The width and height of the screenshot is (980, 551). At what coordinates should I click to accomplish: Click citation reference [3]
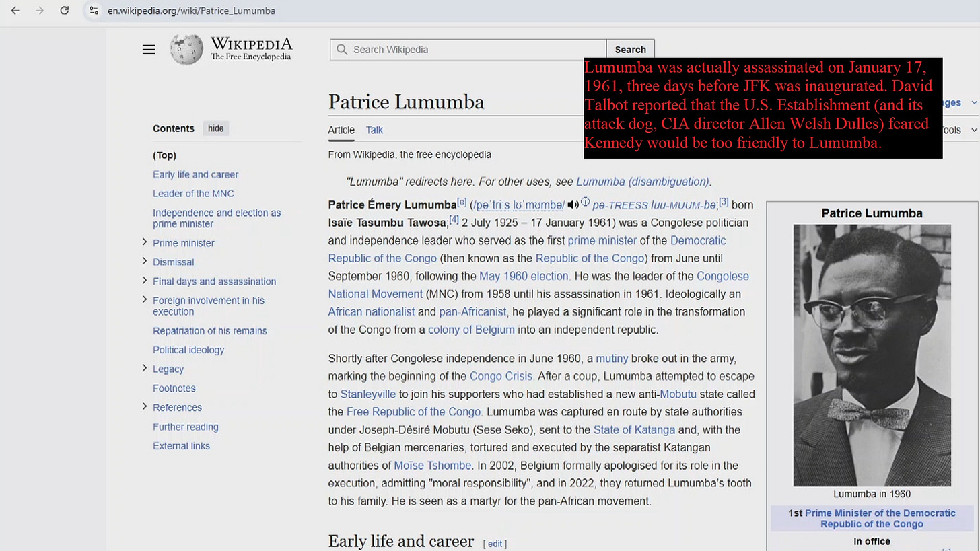point(724,202)
